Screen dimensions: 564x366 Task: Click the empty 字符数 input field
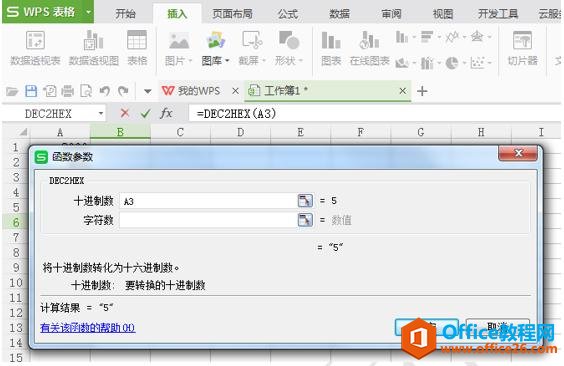[209, 220]
